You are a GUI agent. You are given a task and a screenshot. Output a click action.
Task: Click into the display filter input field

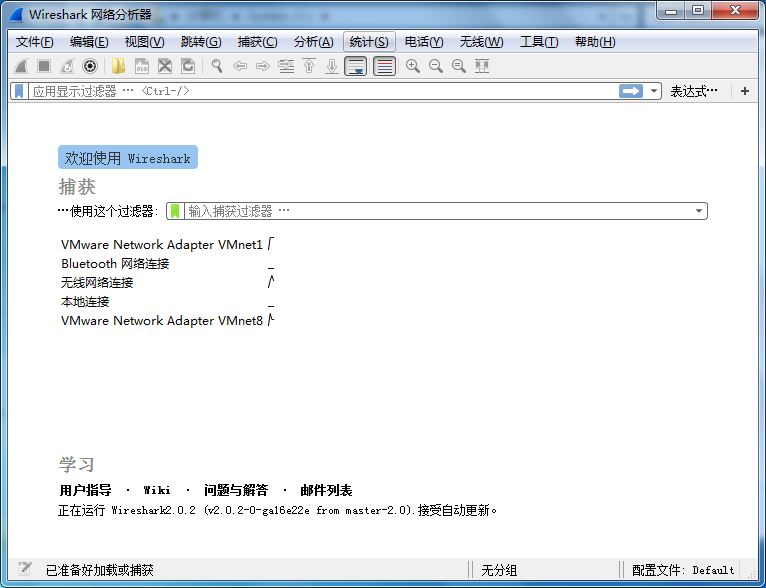pos(322,91)
